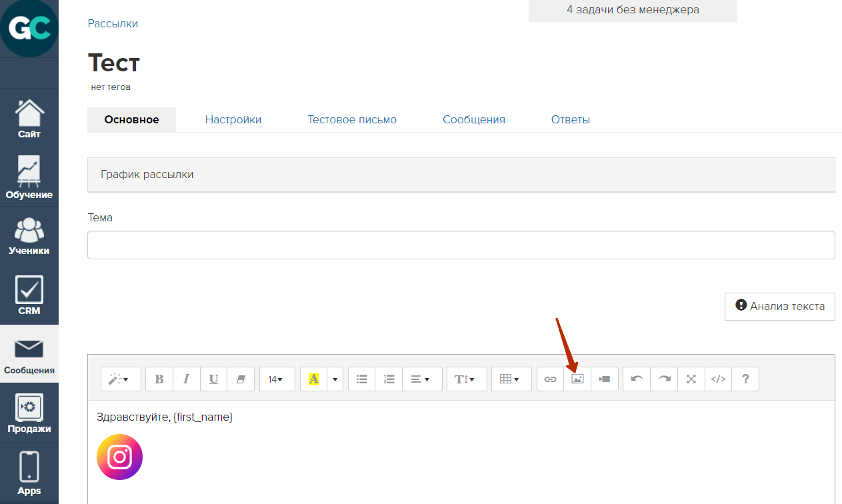The width and height of the screenshot is (842, 504).
Task: Switch editor to fullscreen mode
Action: point(691,379)
